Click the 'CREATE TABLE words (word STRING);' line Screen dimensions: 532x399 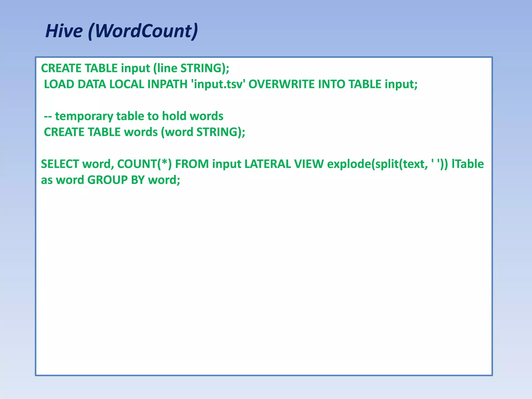point(144,132)
